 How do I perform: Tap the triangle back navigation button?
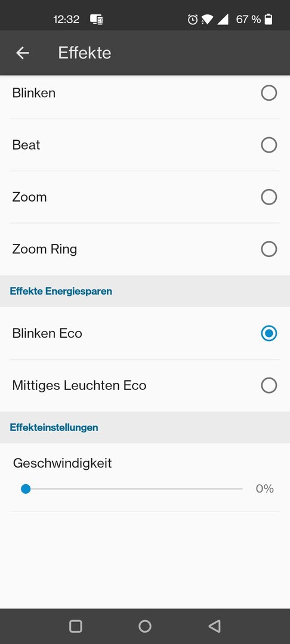coord(214,626)
